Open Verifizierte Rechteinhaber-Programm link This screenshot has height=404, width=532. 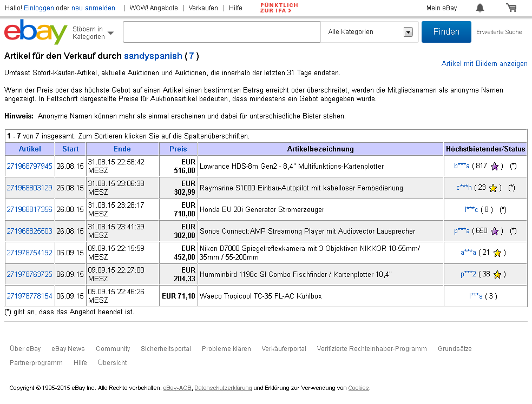372,349
